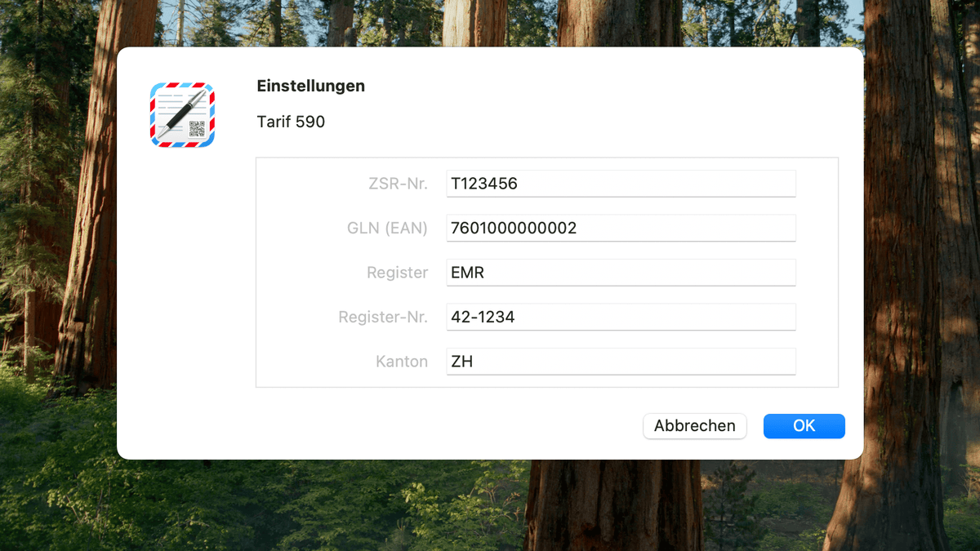The width and height of the screenshot is (980, 551).
Task: Click into the ZSR-Nr. field
Action: point(621,184)
